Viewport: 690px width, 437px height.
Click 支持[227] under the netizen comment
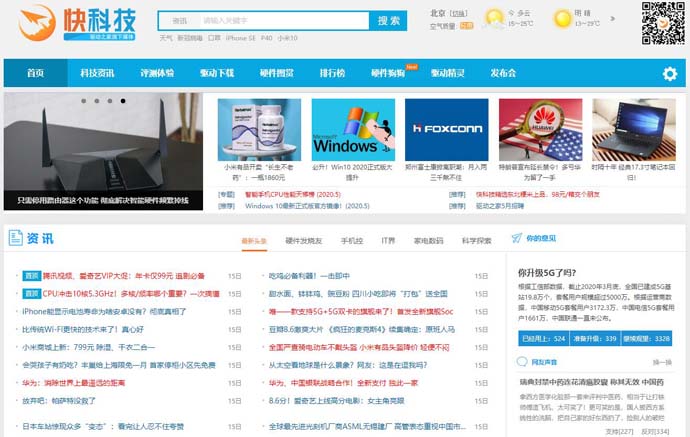[x=620, y=432]
